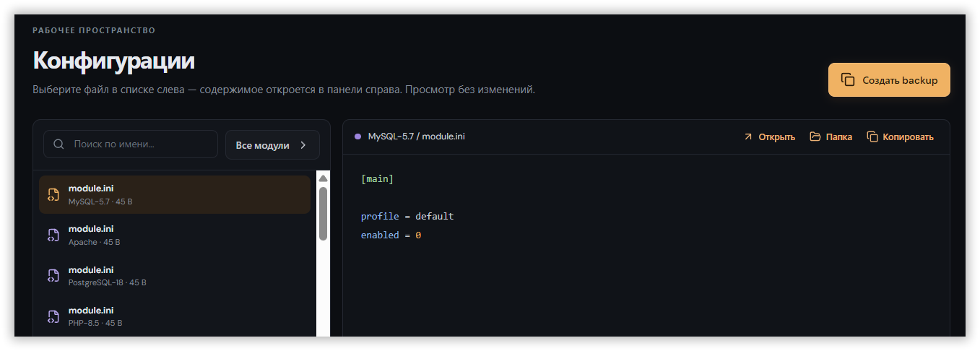This screenshot has width=980, height=351.
Task: Click the [main] section line
Action: click(377, 178)
